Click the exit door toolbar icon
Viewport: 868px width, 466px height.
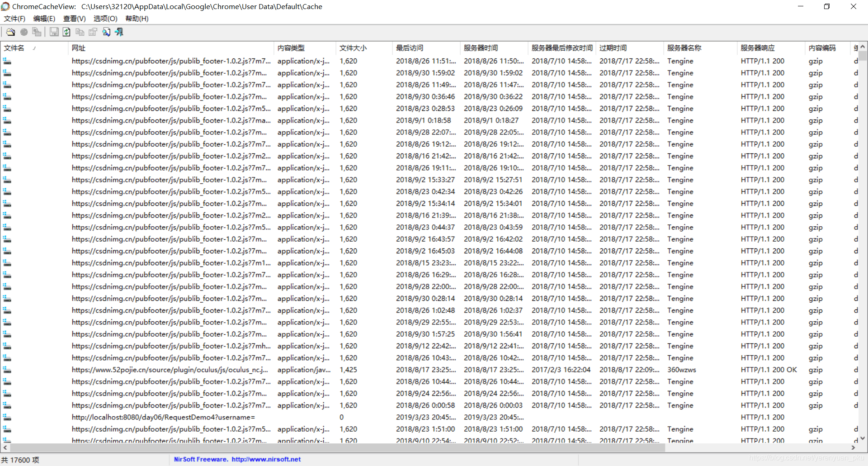click(x=119, y=32)
